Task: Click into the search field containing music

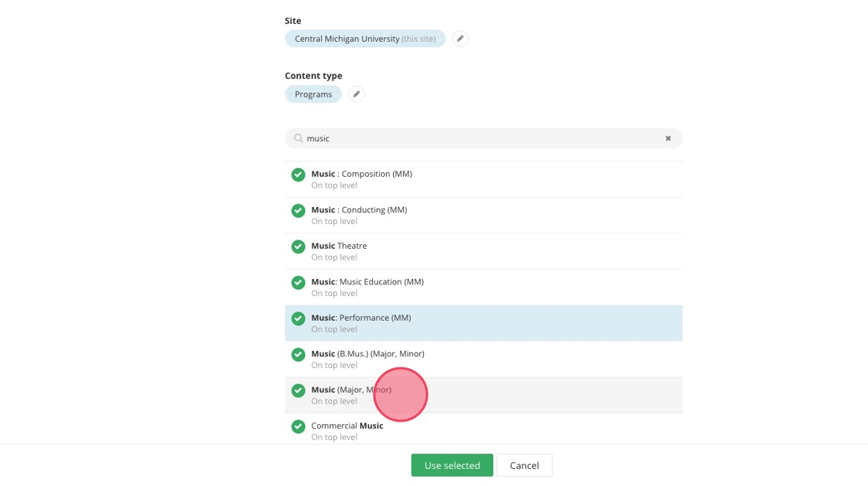Action: click(480, 139)
